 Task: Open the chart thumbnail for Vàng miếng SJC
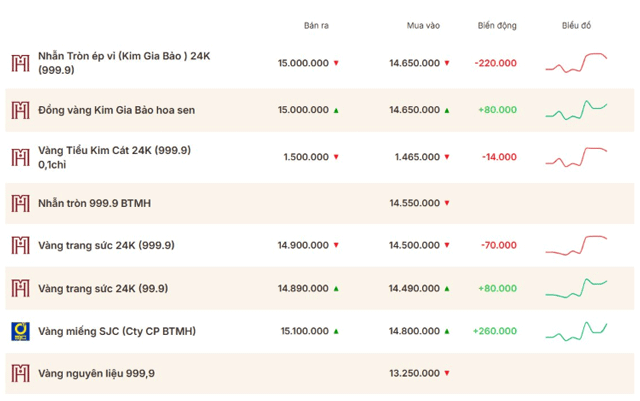[576, 331]
